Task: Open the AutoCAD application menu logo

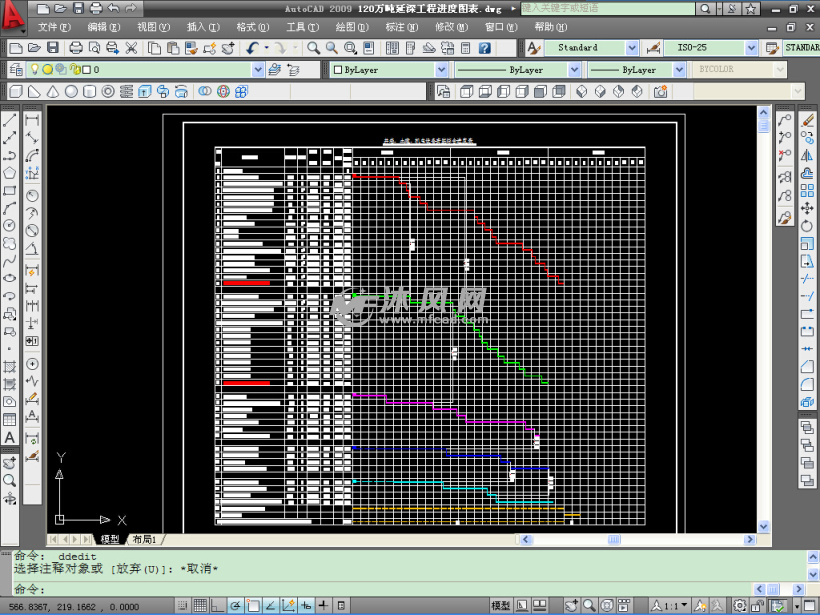Action: point(14,14)
